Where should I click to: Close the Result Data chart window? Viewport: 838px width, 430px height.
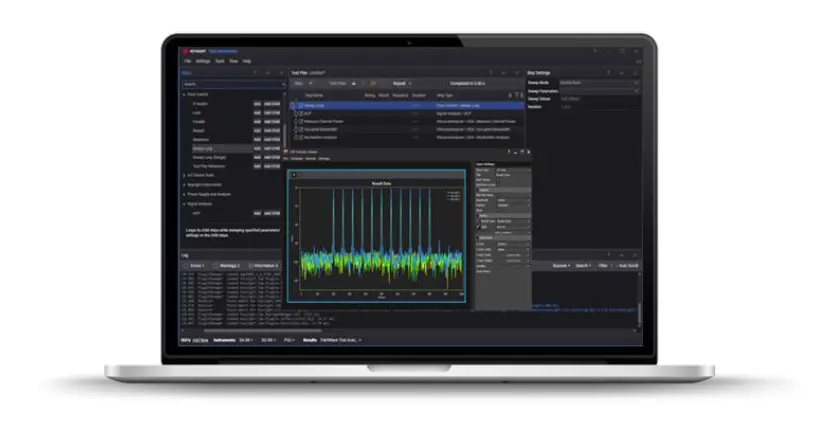(293, 174)
